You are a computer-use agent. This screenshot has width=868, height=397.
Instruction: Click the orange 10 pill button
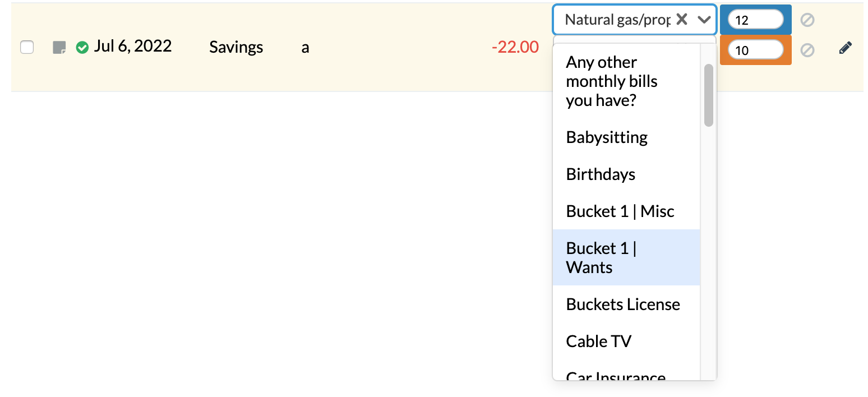click(x=755, y=50)
